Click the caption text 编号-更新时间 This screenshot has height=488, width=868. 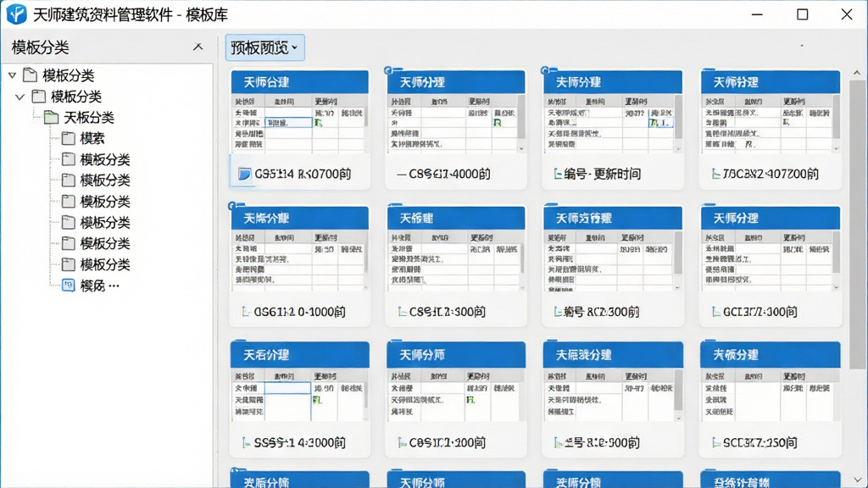603,175
